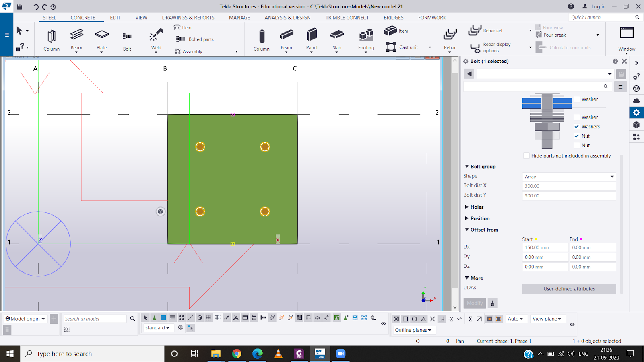Click the Bolt dist X field
Image resolution: width=644 pixels, height=362 pixels.
(569, 186)
